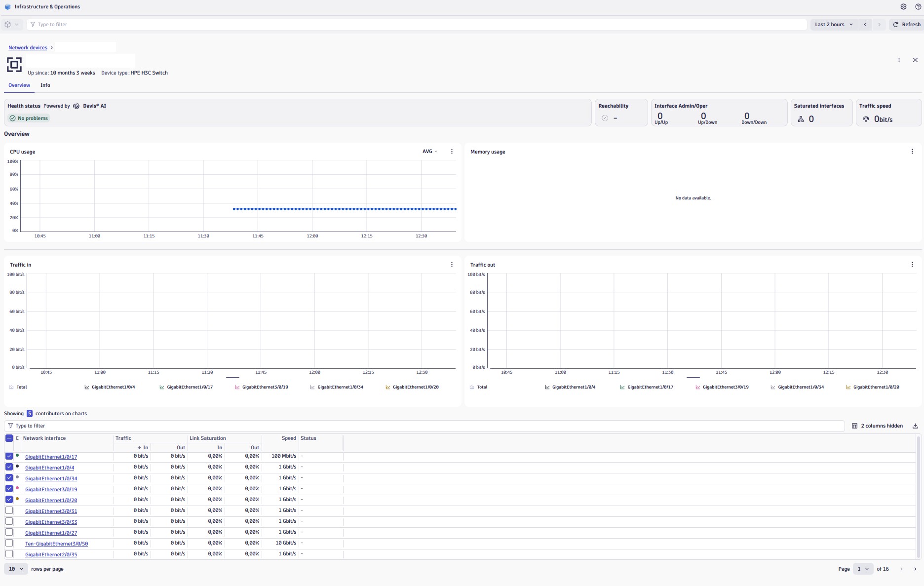Open CPU usage chart options menu
Screen dimensions: 924x586
(452, 152)
